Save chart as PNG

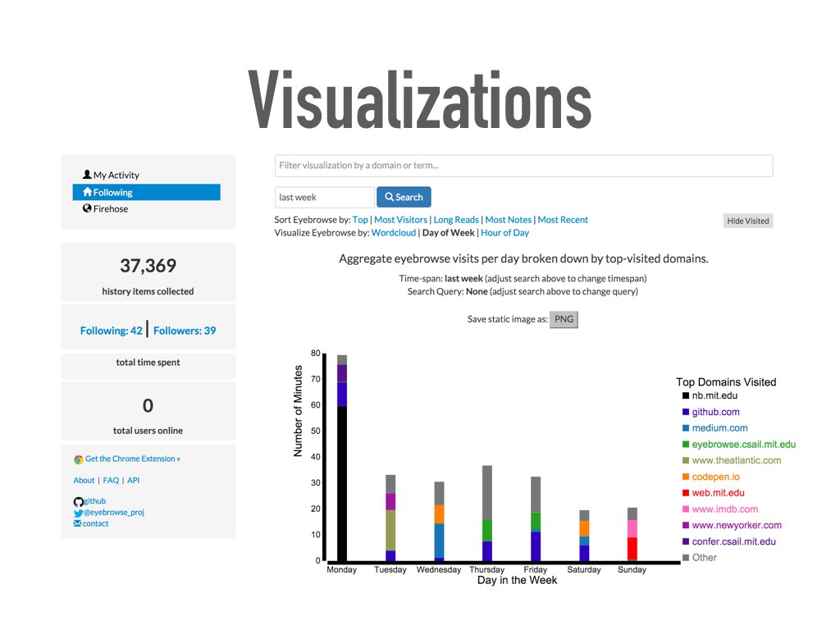pyautogui.click(x=564, y=319)
